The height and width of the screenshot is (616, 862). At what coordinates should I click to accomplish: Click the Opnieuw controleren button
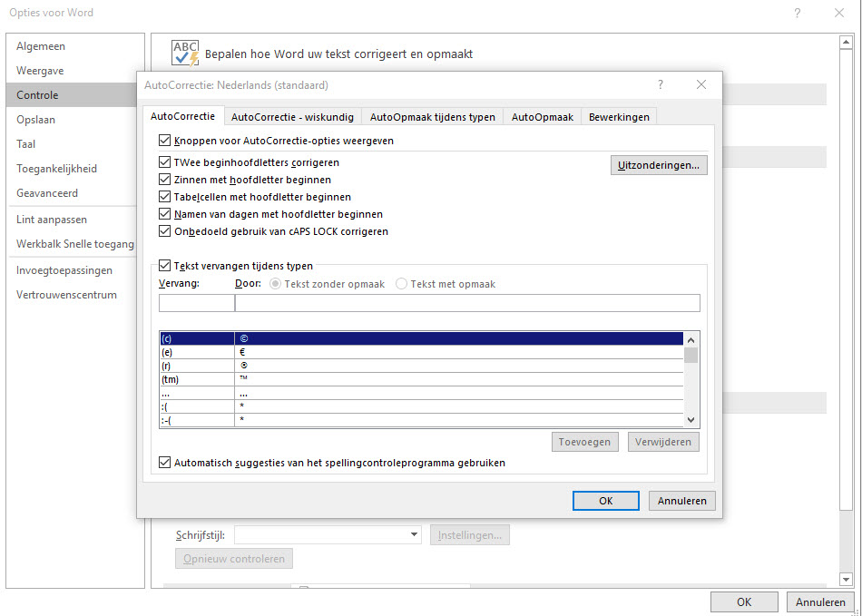234,559
